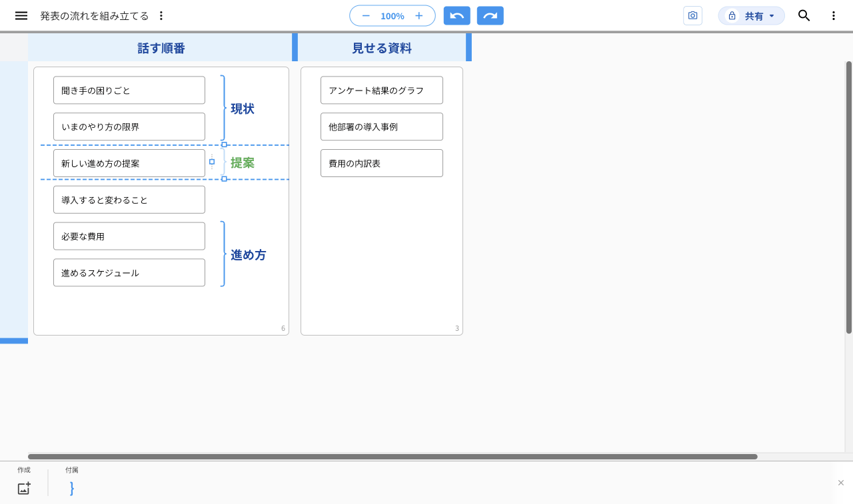Click the top handle of the 提案 bracket
Image resolution: width=853 pixels, height=504 pixels.
click(x=224, y=144)
